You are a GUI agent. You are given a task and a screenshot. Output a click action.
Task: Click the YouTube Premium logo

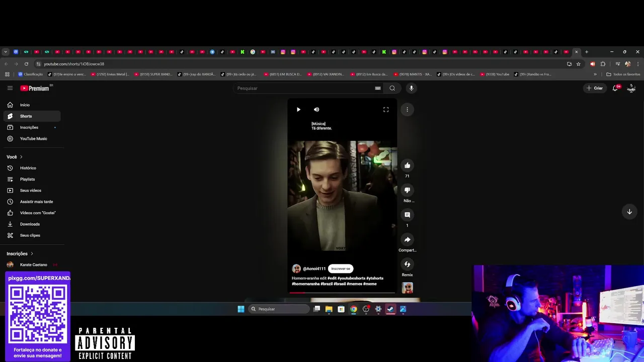tap(35, 88)
